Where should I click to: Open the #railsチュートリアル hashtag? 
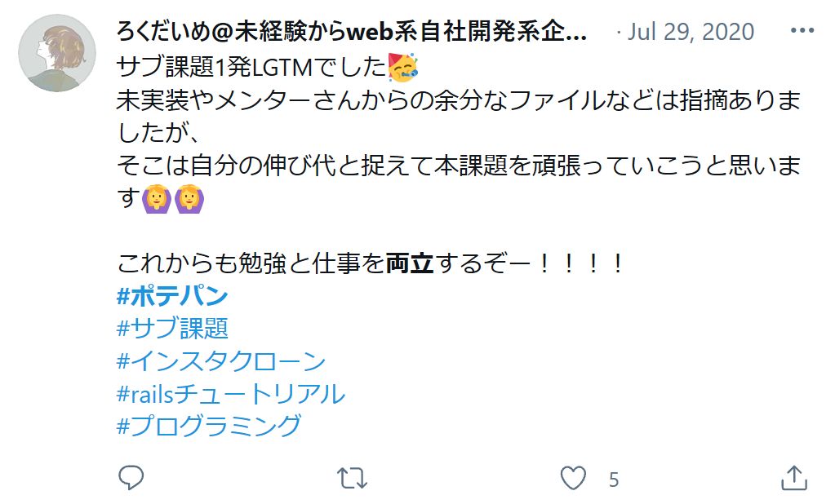pos(231,394)
